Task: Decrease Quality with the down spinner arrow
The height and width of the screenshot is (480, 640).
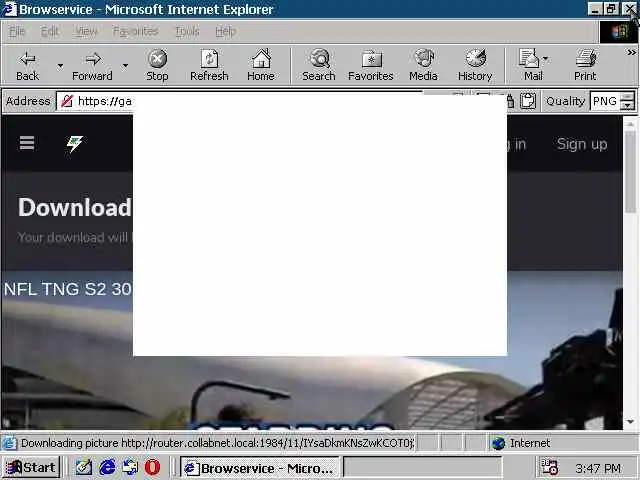Action: pyautogui.click(x=628, y=106)
